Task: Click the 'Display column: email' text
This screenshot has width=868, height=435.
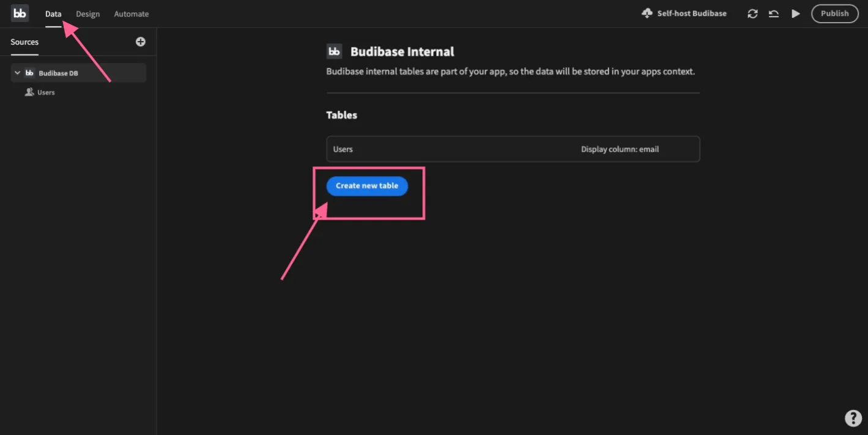Action: 620,149
